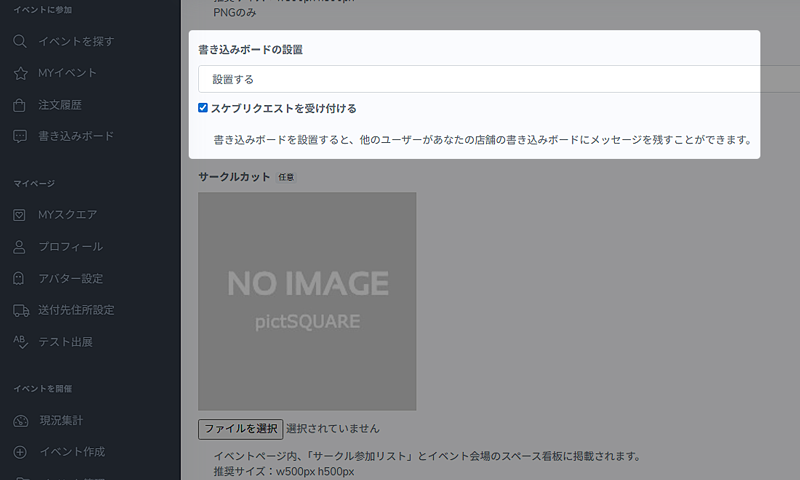The height and width of the screenshot is (480, 800).
Task: Uncheck the スケブリクエストを受け付ける checkbox
Action: [x=203, y=108]
